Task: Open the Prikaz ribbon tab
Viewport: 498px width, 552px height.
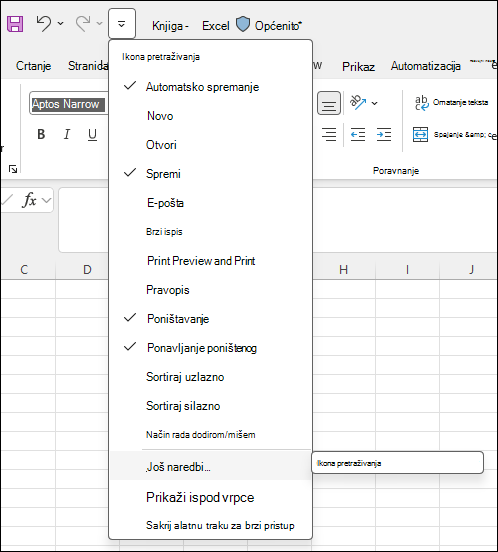Action: [x=358, y=66]
